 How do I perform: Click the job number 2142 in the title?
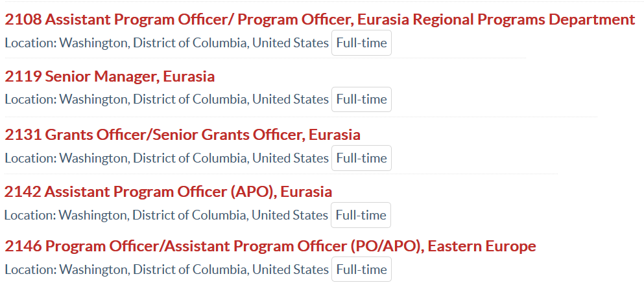point(23,192)
